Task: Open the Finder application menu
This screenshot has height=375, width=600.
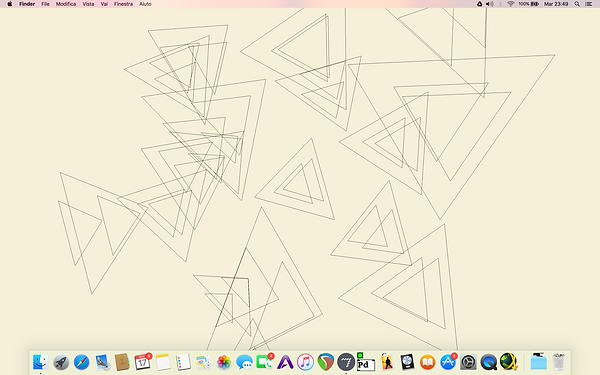Action: pyautogui.click(x=27, y=4)
